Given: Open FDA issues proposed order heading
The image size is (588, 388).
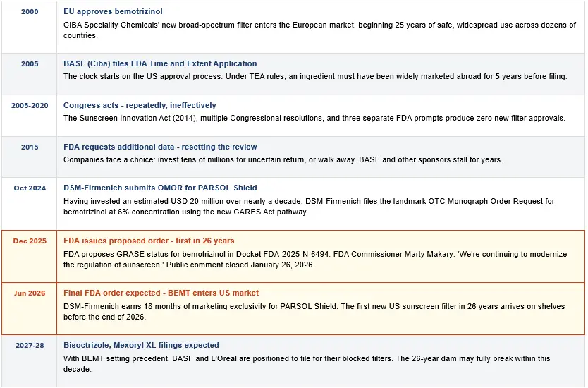Looking at the screenshot, I should click(x=149, y=241).
